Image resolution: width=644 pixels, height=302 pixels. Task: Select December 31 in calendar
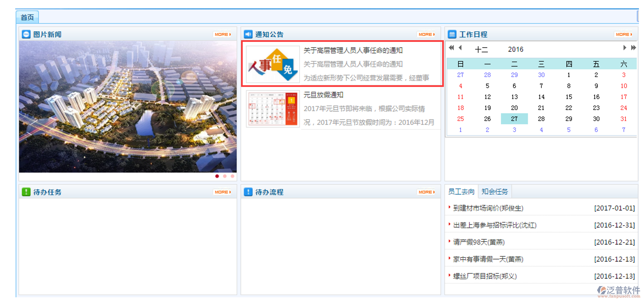pos(624,119)
